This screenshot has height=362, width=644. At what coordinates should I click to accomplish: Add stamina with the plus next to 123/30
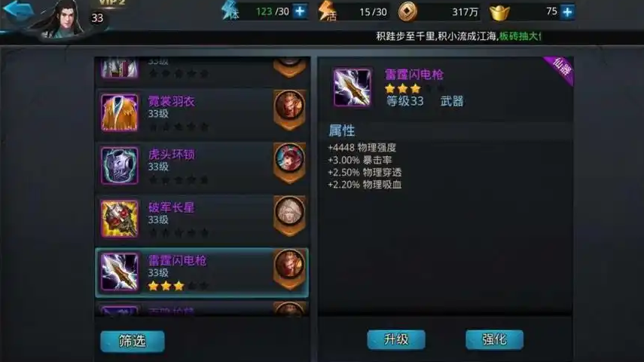[x=301, y=11]
